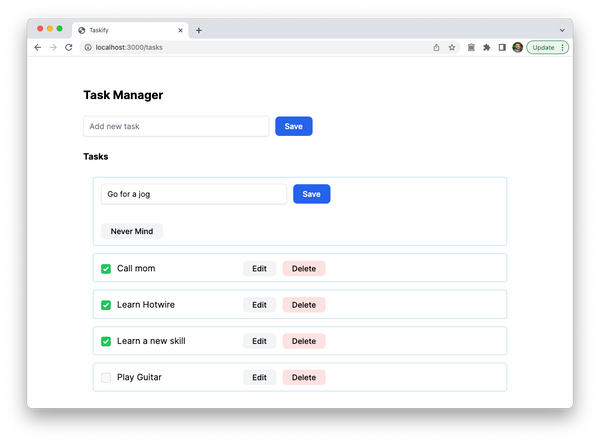This screenshot has height=444, width=600.
Task: Click the Go for a jog edit field
Action: coord(194,194)
